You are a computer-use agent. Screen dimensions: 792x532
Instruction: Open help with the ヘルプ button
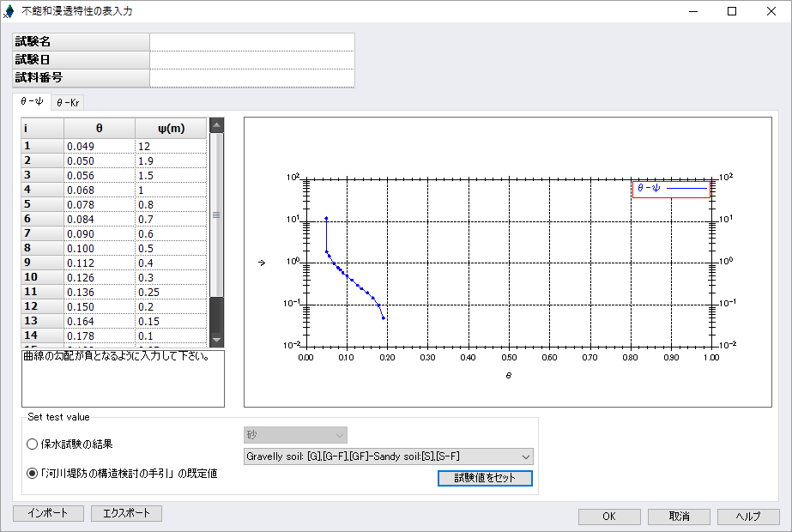tap(748, 517)
